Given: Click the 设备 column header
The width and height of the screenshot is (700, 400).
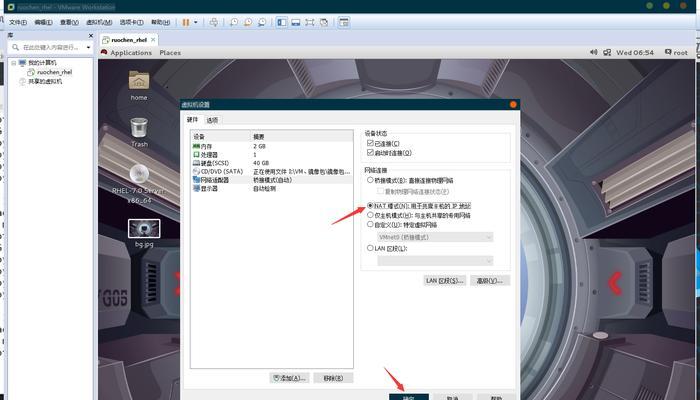Looking at the screenshot, I should [x=221, y=137].
